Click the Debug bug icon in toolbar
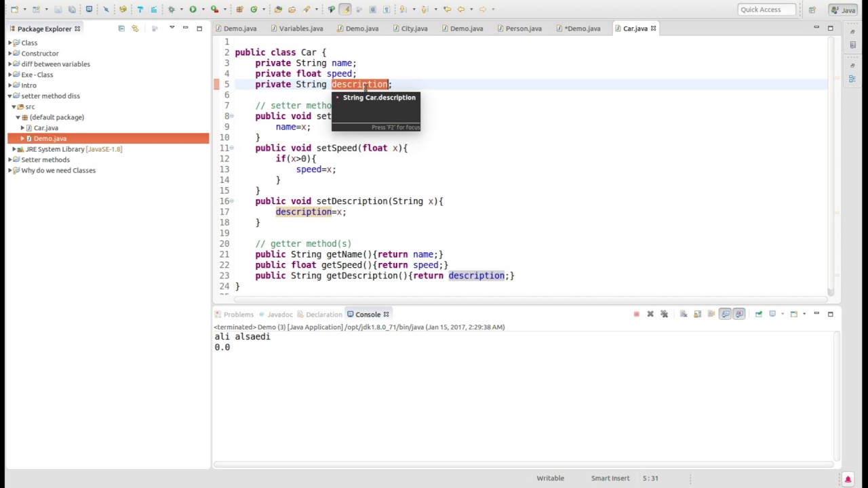868x488 pixels. 171,9
